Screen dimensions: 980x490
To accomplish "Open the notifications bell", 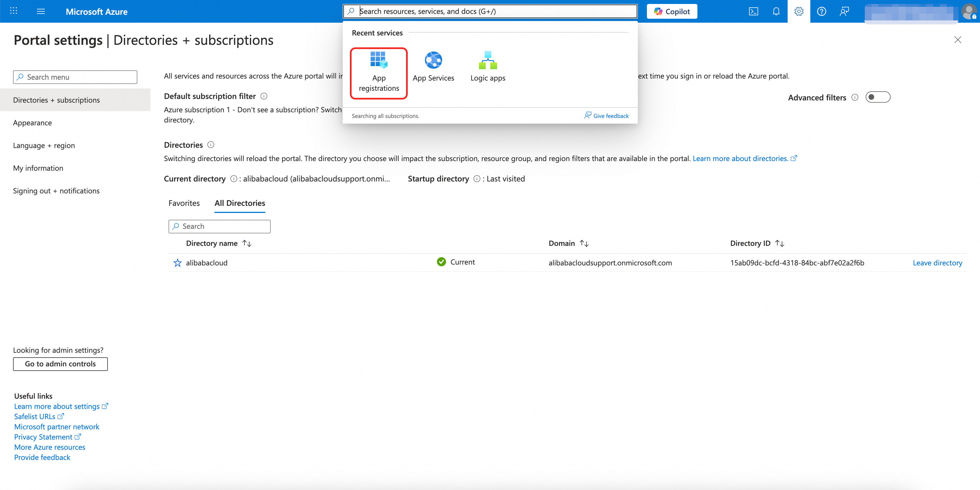I will tap(776, 11).
